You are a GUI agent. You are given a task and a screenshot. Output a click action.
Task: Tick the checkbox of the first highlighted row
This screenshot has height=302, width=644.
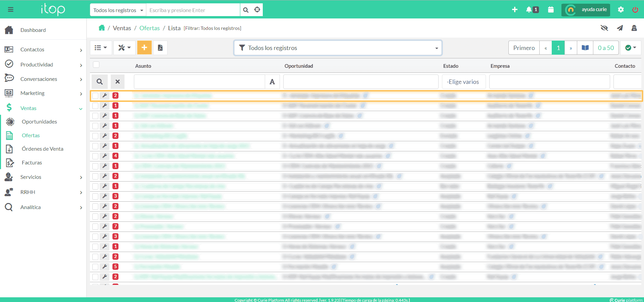click(96, 96)
